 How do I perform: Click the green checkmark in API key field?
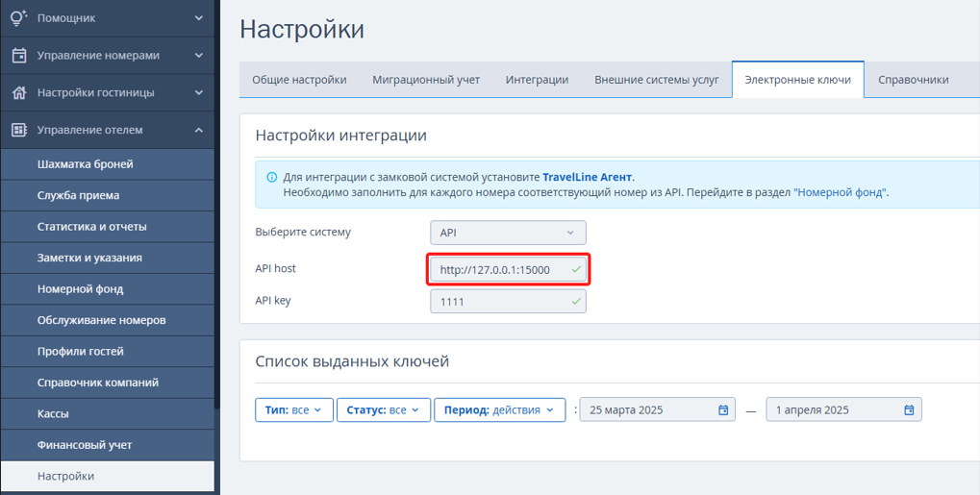click(576, 301)
